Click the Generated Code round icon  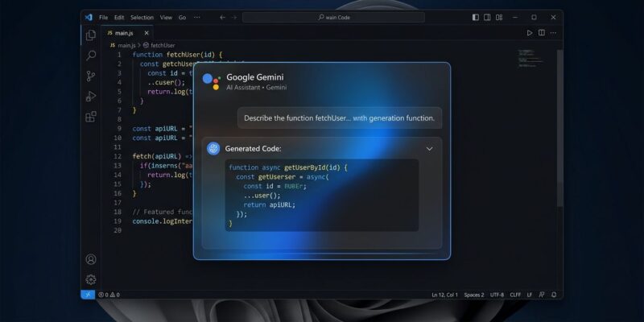(213, 149)
